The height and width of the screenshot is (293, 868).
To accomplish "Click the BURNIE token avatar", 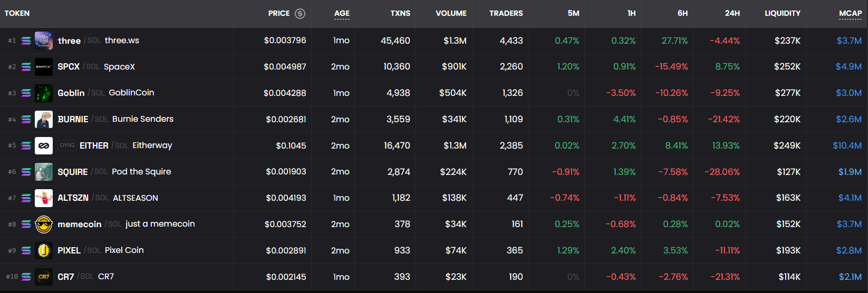I will pyautogui.click(x=44, y=120).
